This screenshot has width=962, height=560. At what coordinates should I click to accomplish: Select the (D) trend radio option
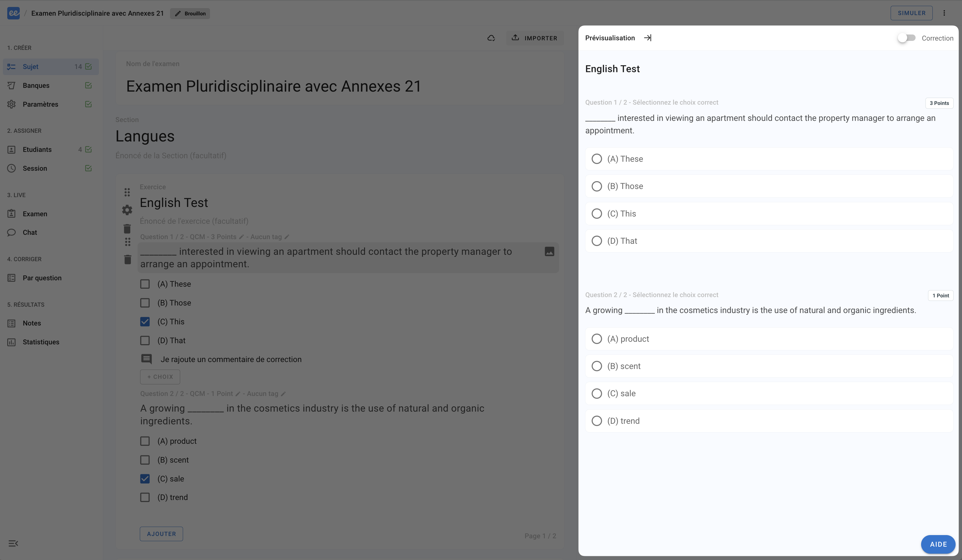596,421
